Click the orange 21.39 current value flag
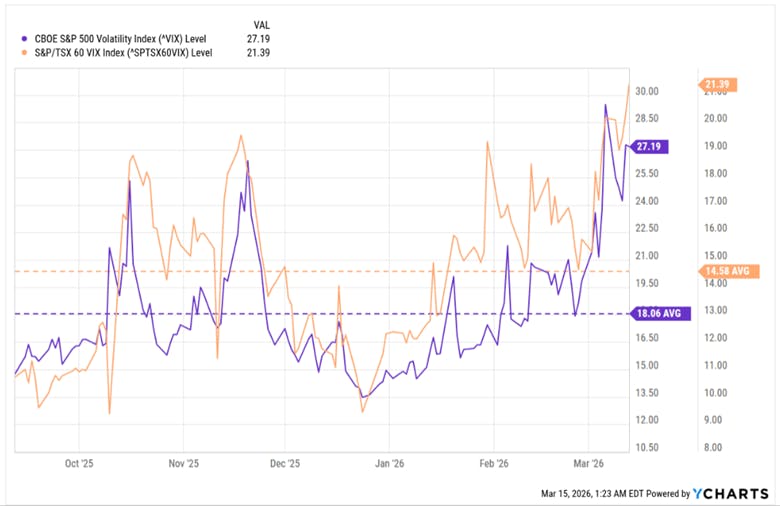Screen dimensions: 780x506 point(718,85)
